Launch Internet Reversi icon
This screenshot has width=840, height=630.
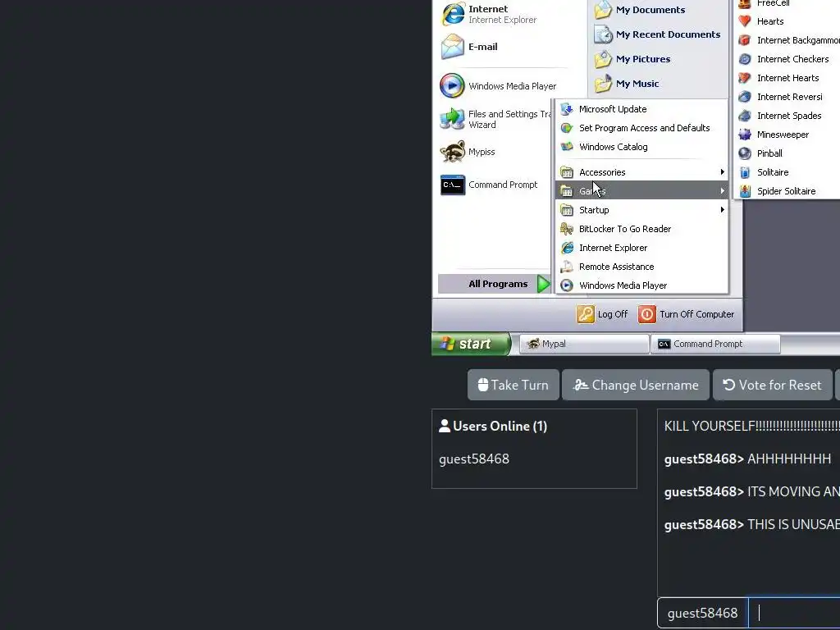pos(745,97)
